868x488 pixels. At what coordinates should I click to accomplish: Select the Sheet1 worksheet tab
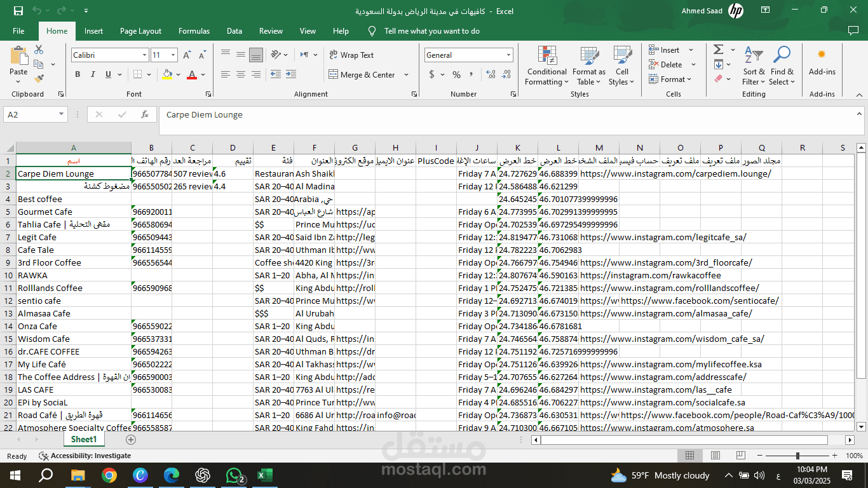tap(84, 439)
